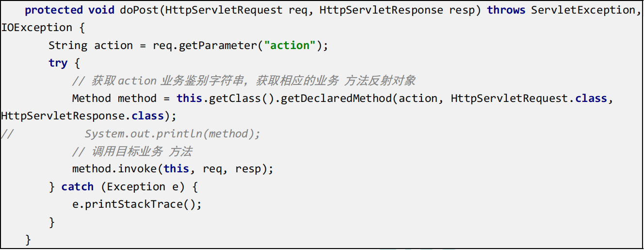Click the e.printStackTrace() statement
Viewport: 644px width, 250px height.
136,204
